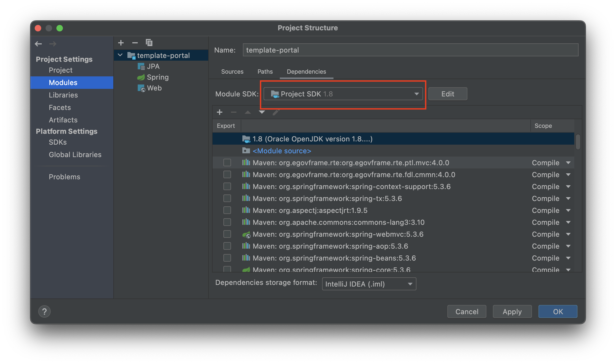Click the dependencies list scrollbar
This screenshot has width=616, height=364.
(578, 142)
